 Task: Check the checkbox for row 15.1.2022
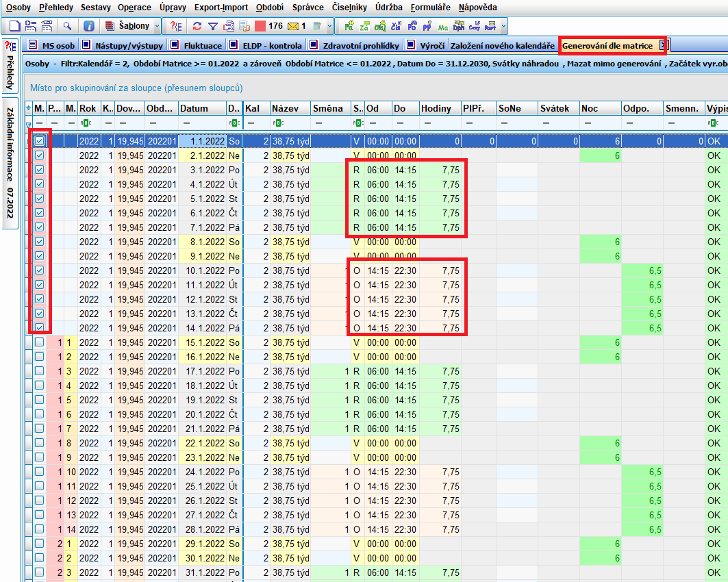[x=39, y=342]
